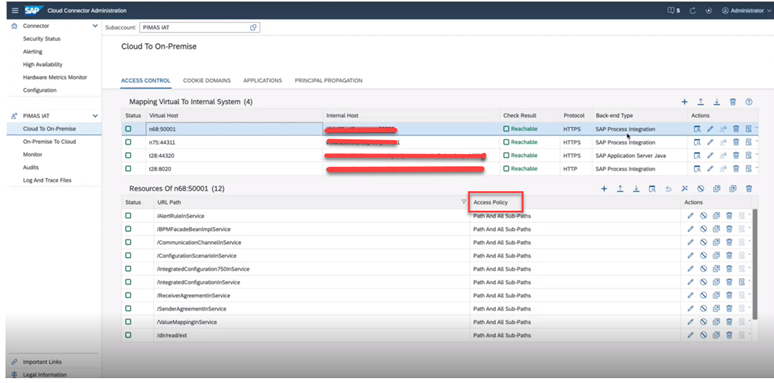Click the refresh icon in top bar

[693, 10]
